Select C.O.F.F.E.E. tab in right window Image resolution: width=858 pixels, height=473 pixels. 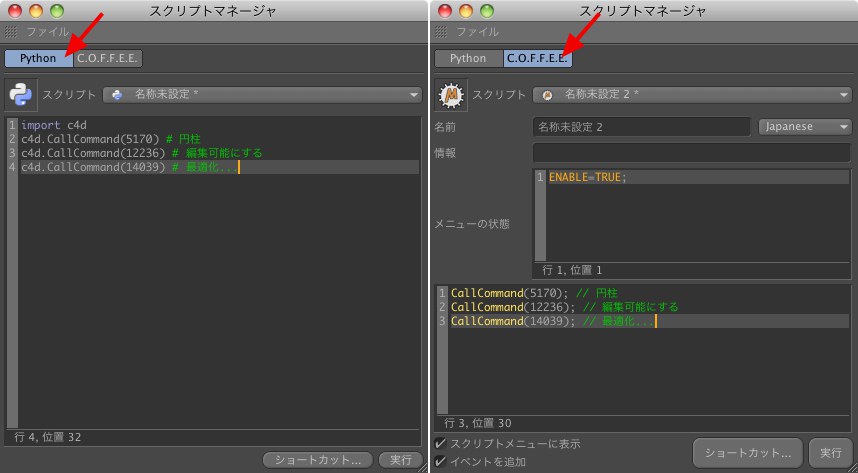tap(538, 59)
